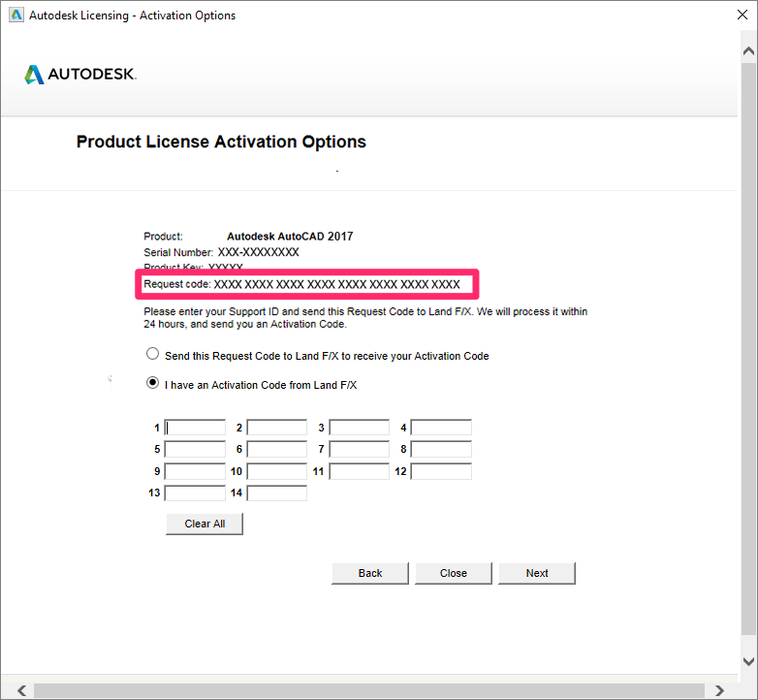Click activation code field 14
This screenshot has width=758, height=700.
[x=277, y=493]
